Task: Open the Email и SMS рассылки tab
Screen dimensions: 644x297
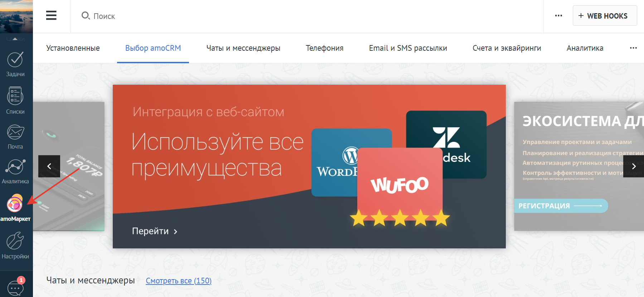Action: (x=408, y=48)
